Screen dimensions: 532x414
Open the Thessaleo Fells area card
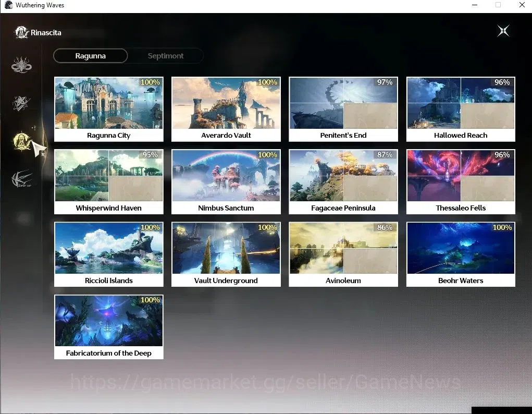pos(461,181)
